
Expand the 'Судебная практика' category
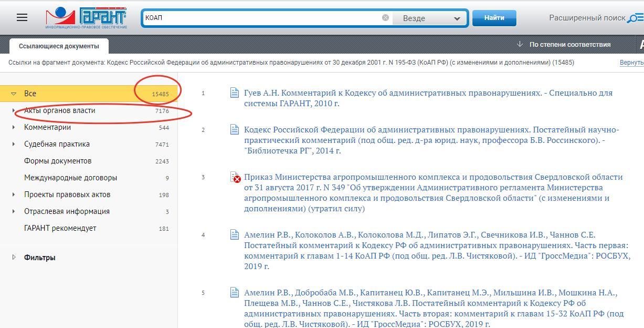point(14,144)
